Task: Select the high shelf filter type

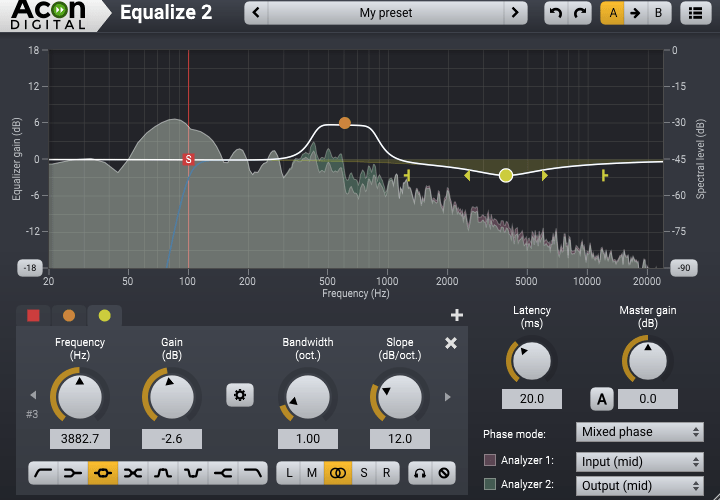Action: [x=222, y=473]
